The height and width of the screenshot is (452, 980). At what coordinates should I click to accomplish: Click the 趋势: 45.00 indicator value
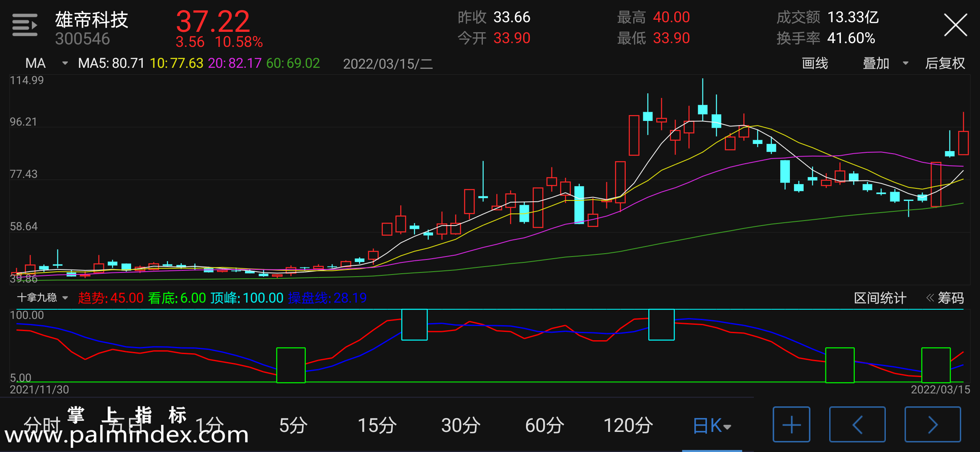pos(111,298)
